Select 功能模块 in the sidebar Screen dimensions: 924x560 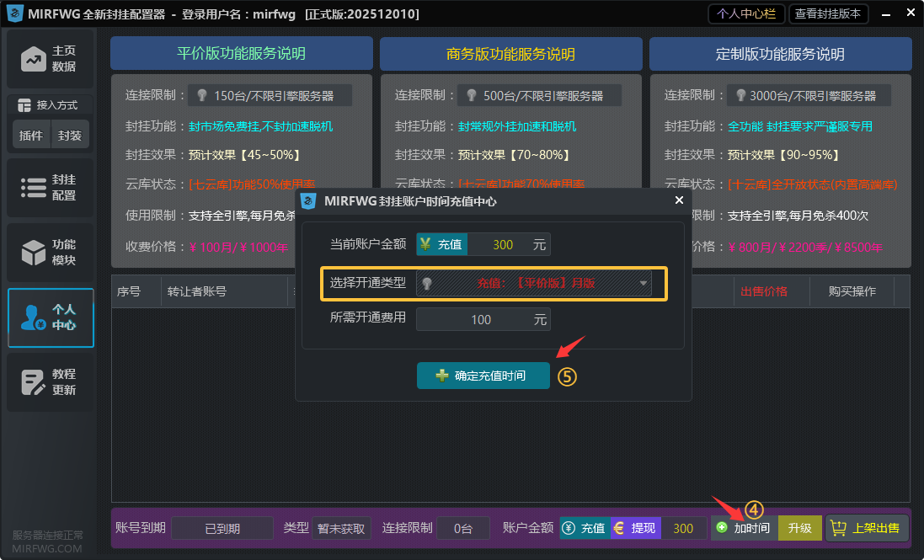point(51,252)
